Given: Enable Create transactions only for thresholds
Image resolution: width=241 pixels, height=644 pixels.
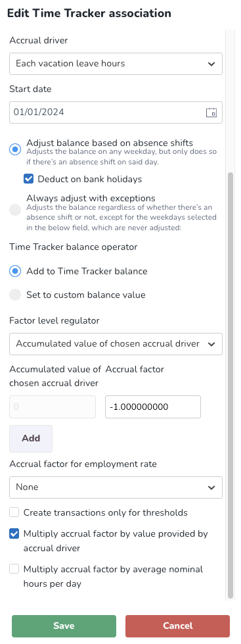Looking at the screenshot, I should click(x=14, y=512).
